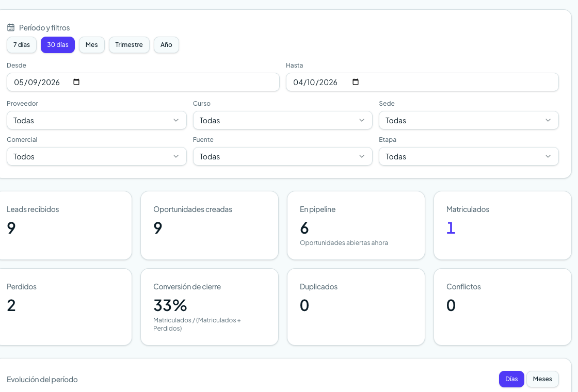This screenshot has height=392, width=578.
Task: Select the Año period
Action: click(166, 45)
